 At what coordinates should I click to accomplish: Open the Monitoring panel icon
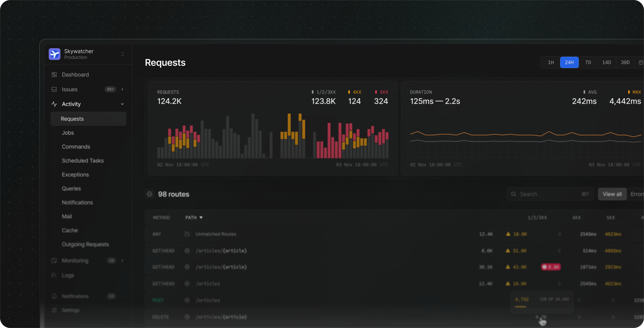[x=54, y=261]
